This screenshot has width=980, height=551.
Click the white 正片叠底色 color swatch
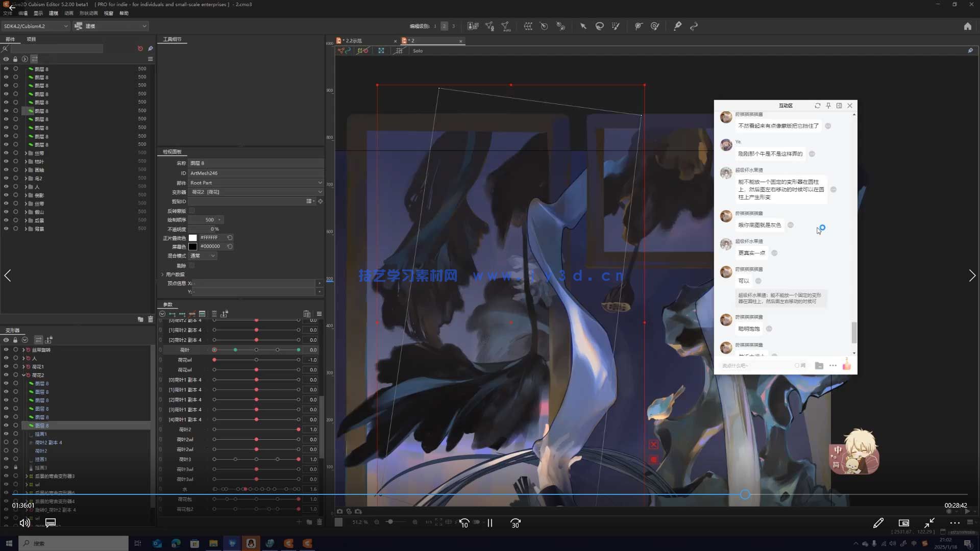coord(192,238)
